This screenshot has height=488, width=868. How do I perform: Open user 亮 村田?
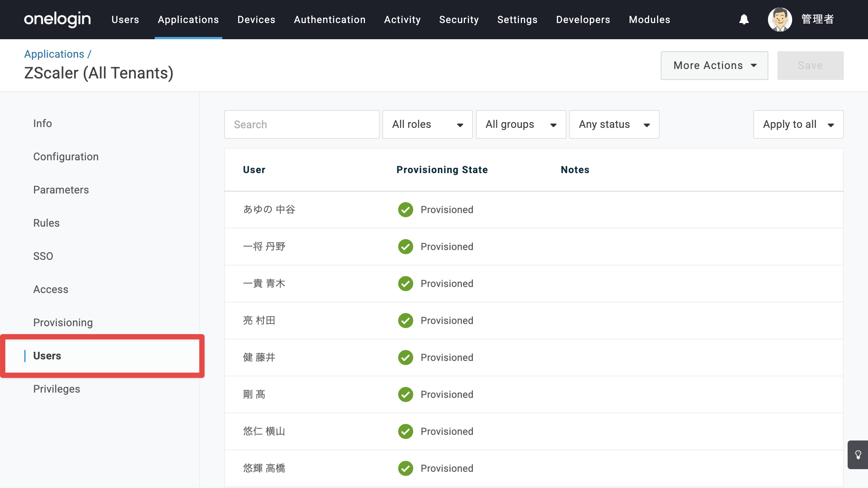click(259, 320)
